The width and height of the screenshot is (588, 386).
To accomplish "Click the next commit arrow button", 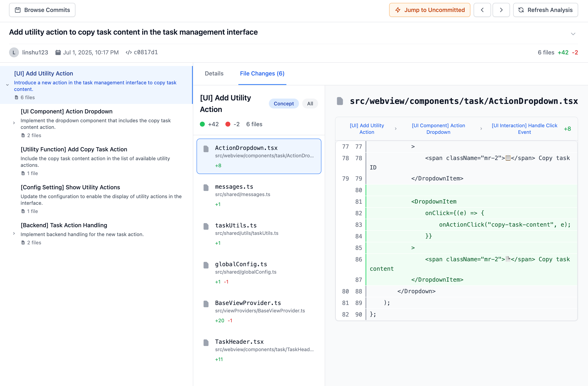I will coord(501,10).
